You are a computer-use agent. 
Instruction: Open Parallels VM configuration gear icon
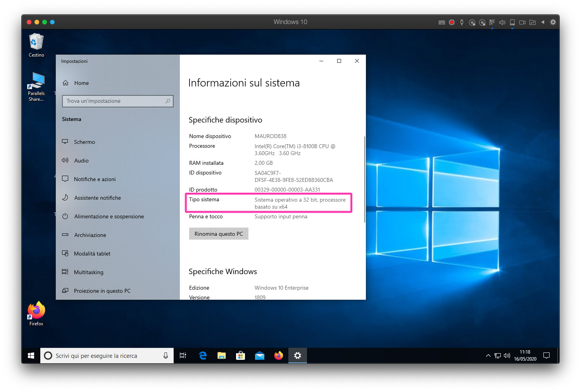point(553,22)
